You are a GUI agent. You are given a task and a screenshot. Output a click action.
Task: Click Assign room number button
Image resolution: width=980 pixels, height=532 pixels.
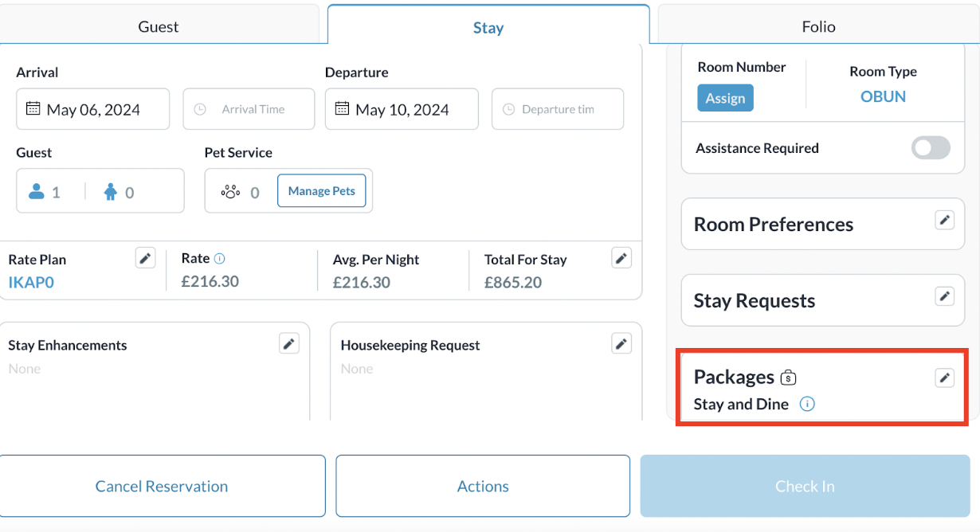click(725, 99)
